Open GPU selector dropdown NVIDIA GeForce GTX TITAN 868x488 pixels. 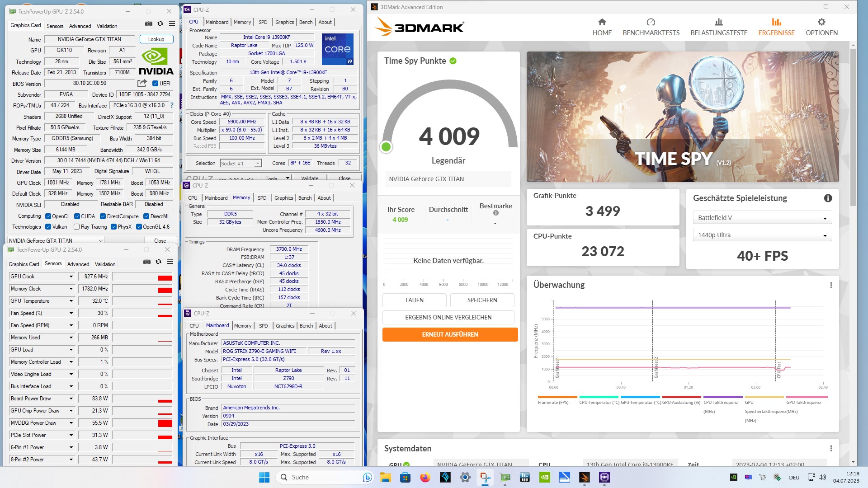(x=56, y=240)
